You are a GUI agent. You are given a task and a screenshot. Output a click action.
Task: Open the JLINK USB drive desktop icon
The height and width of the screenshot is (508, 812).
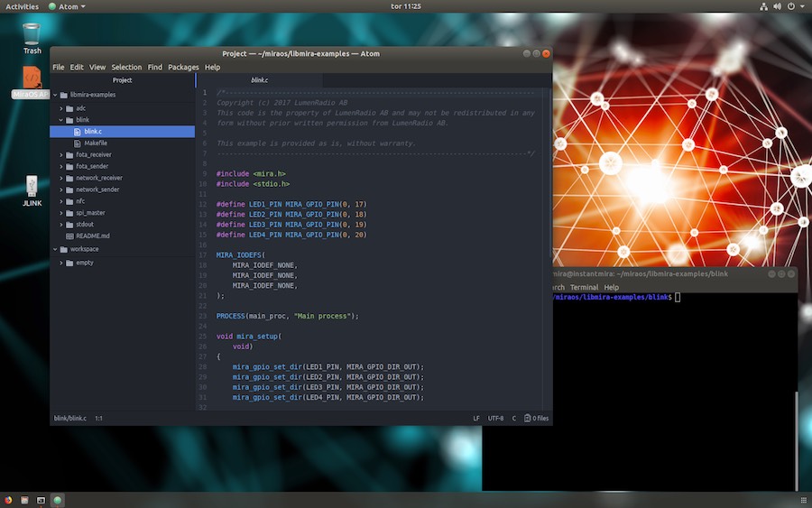tap(32, 190)
